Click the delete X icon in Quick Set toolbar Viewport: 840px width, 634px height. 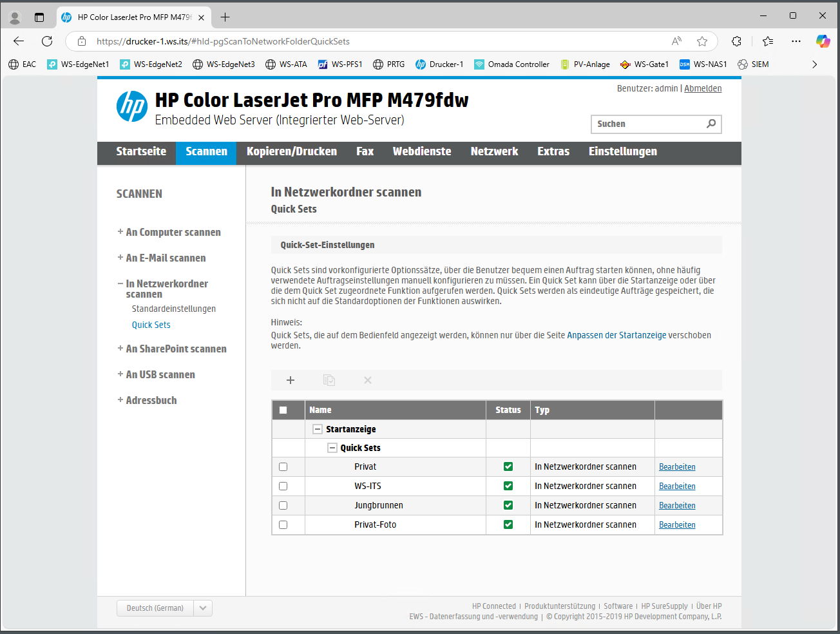368,380
